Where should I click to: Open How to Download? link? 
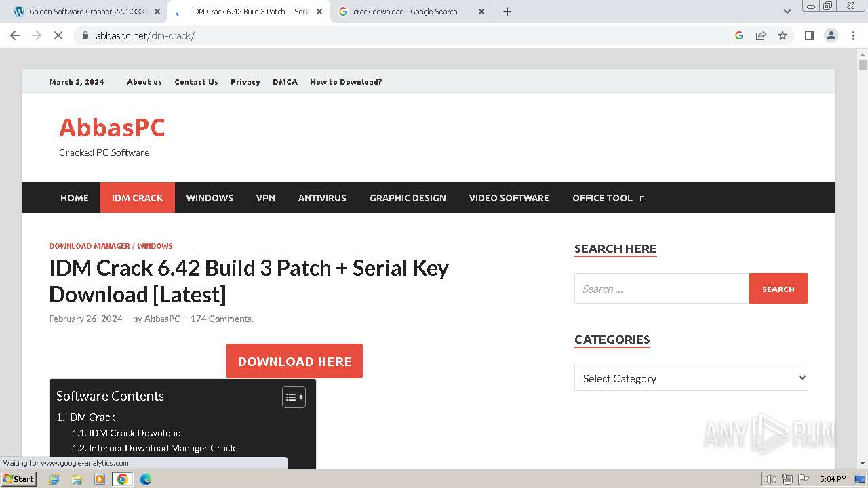tap(346, 82)
